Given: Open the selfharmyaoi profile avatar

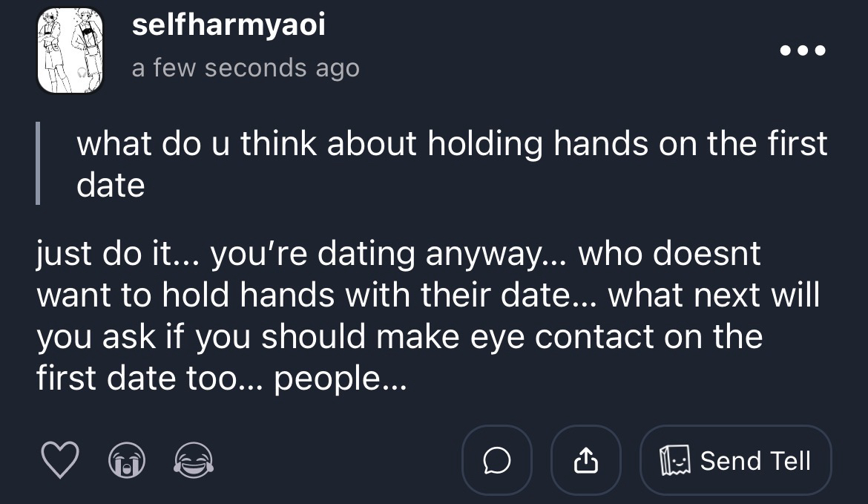Looking at the screenshot, I should pos(70,50).
